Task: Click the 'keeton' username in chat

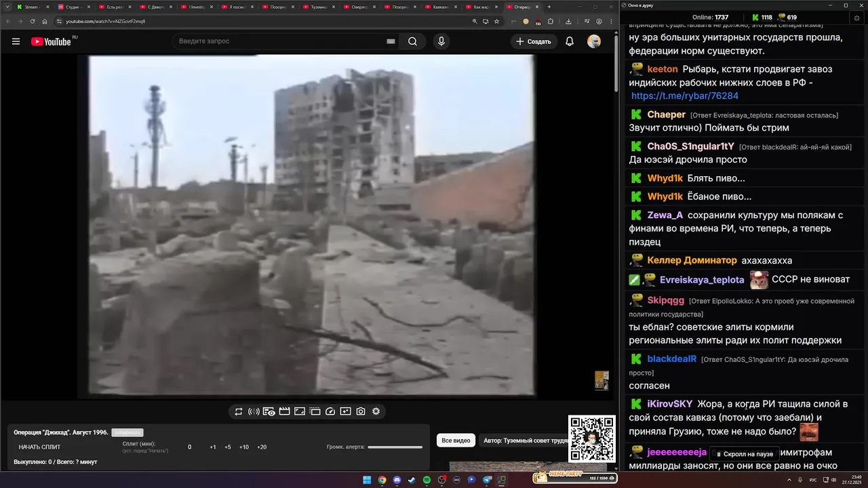Action: [663, 69]
